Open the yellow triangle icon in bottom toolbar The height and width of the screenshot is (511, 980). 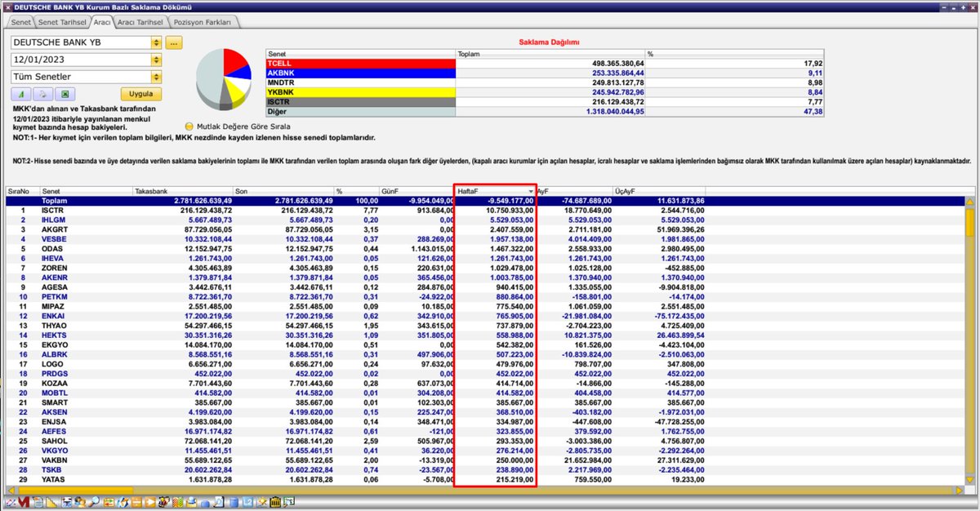51,502
